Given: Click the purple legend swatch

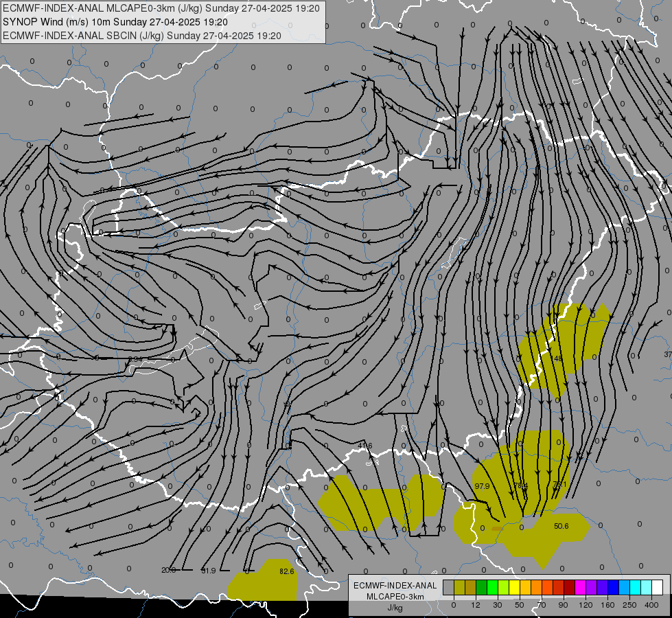Looking at the screenshot, I should [592, 587].
